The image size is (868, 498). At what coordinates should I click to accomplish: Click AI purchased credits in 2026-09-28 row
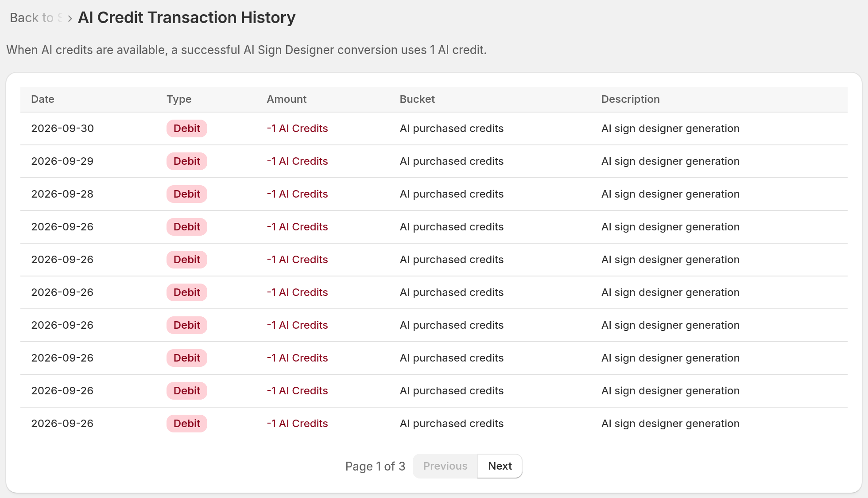click(x=452, y=194)
